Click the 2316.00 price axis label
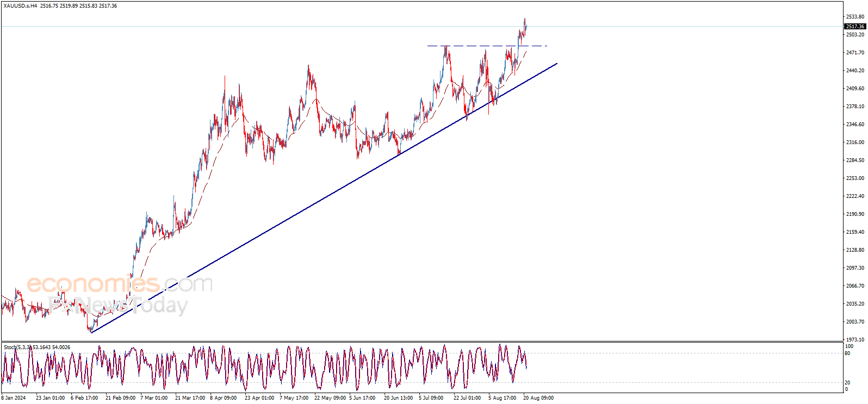 [x=855, y=142]
